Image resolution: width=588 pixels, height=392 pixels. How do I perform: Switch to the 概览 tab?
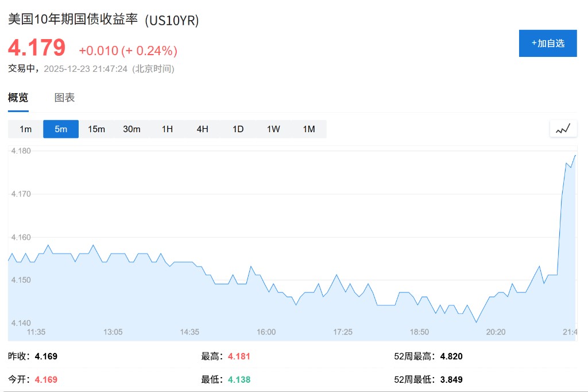[18, 98]
